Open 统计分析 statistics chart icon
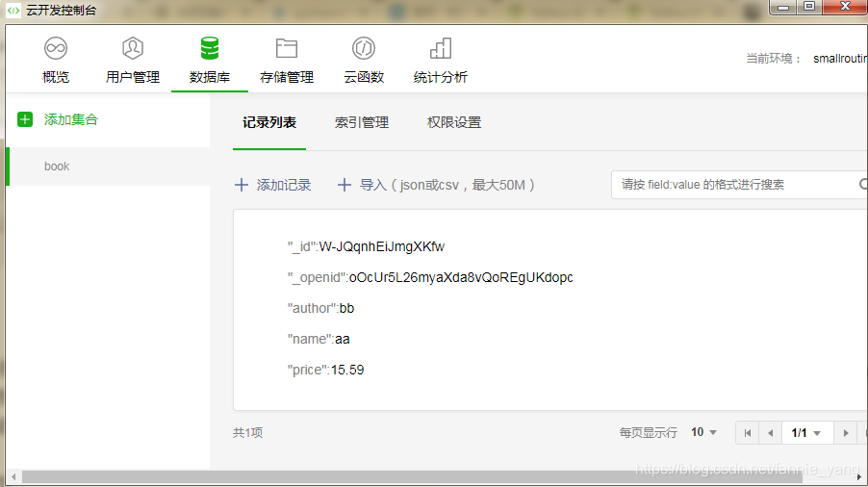 coord(441,49)
